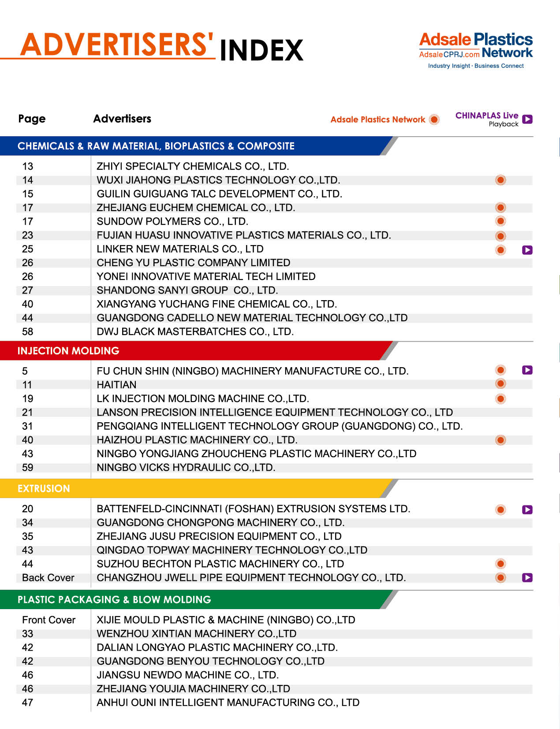Screen dimensions: 560x729
Task: Click orange network icon for Suzhou Bechton Plastic
Action: click(x=500, y=564)
